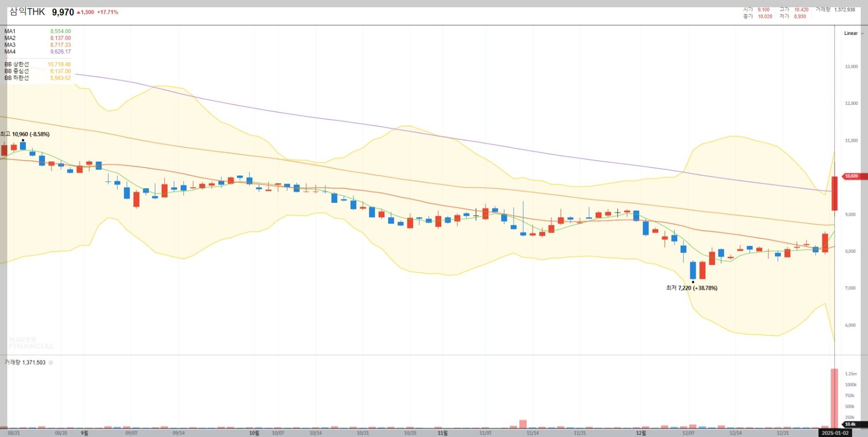The width and height of the screenshot is (868, 437).
Task: Click the 삼익THK stock title
Action: [27, 12]
